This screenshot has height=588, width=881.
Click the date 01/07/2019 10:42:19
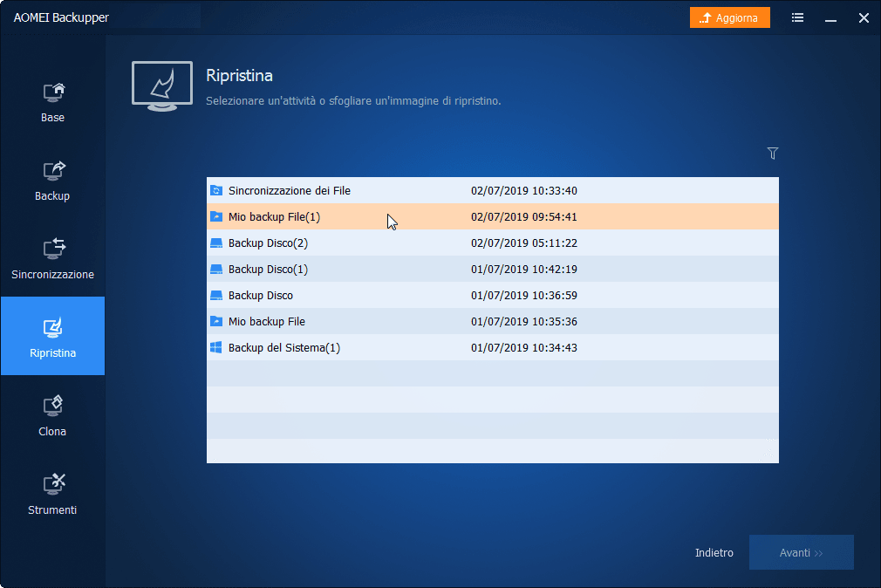(523, 269)
